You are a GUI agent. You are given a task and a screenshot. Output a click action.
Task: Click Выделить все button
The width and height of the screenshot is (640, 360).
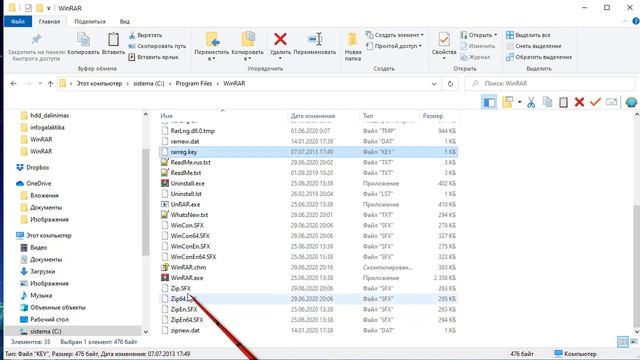click(528, 35)
